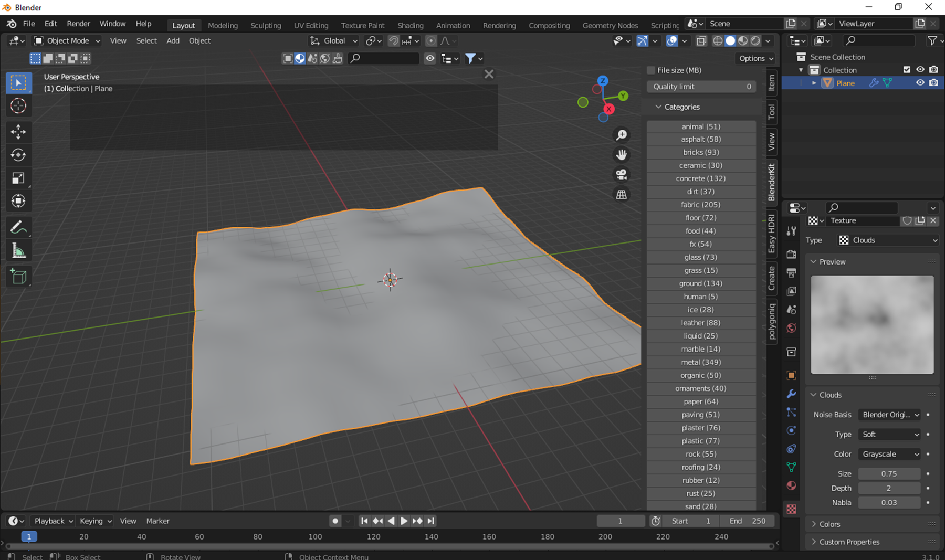Image resolution: width=945 pixels, height=560 pixels.
Task: Open the Object Data properties green triangle tab
Action: (791, 467)
